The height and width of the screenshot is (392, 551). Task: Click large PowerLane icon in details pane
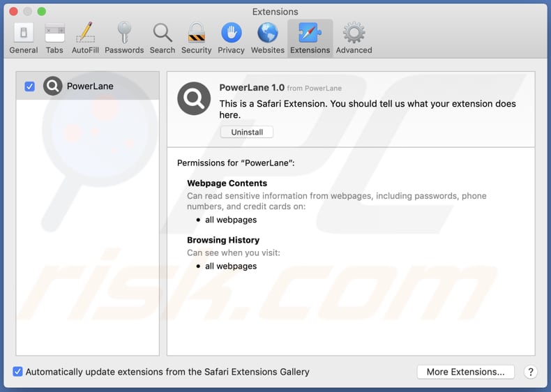click(194, 98)
